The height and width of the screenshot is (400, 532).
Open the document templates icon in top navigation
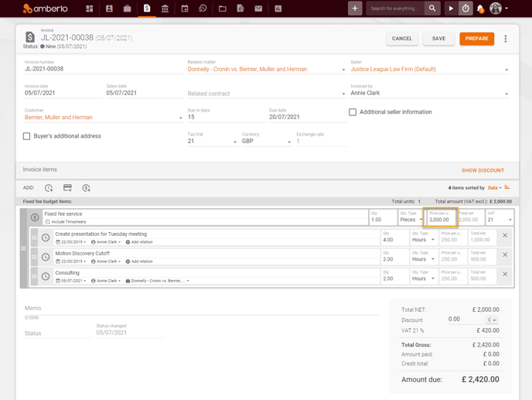(240, 9)
